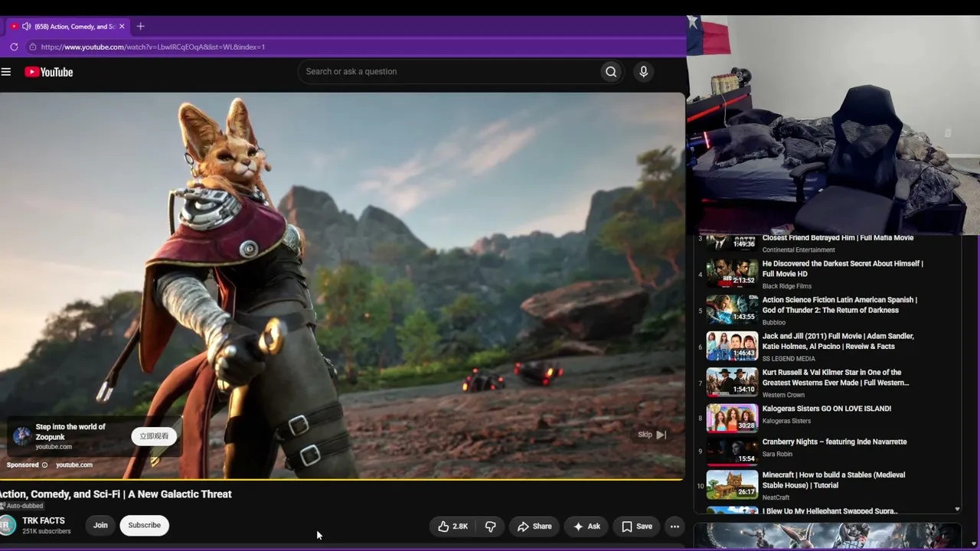This screenshot has height=551, width=980.
Task: Open title Kalogeras Sisters GO ON LOVE ISLAND!
Action: [x=827, y=409]
